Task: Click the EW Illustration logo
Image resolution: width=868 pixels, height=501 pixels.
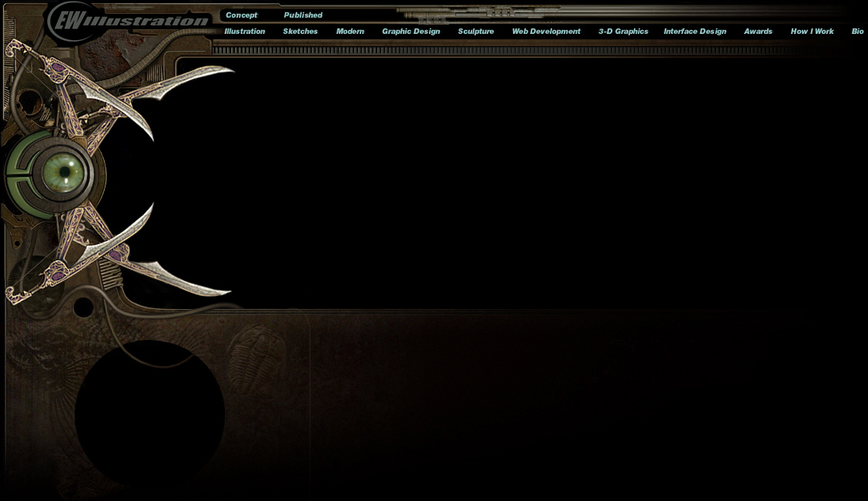Action: [x=129, y=21]
